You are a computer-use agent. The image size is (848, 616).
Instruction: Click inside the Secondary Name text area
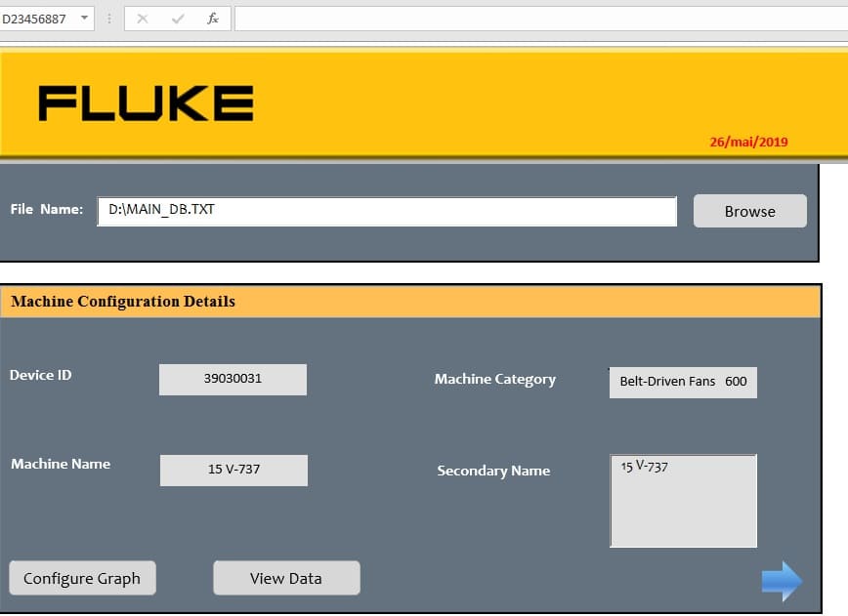pos(683,501)
